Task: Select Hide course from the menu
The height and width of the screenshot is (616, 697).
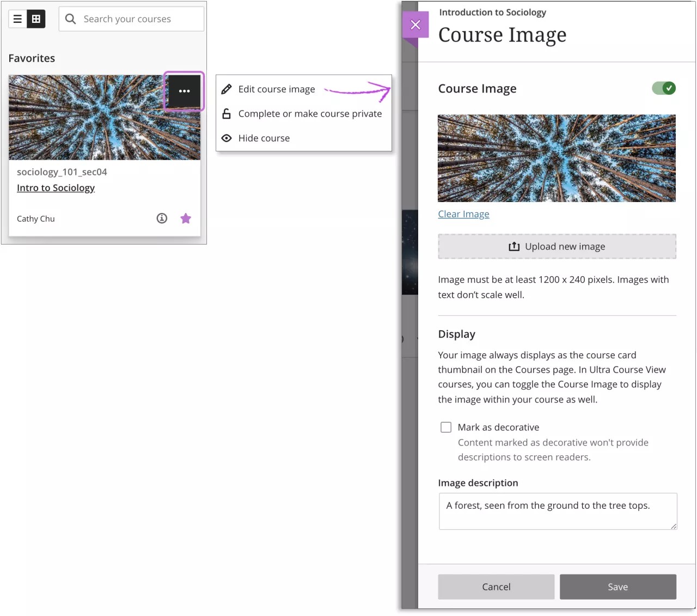Action: point(264,138)
